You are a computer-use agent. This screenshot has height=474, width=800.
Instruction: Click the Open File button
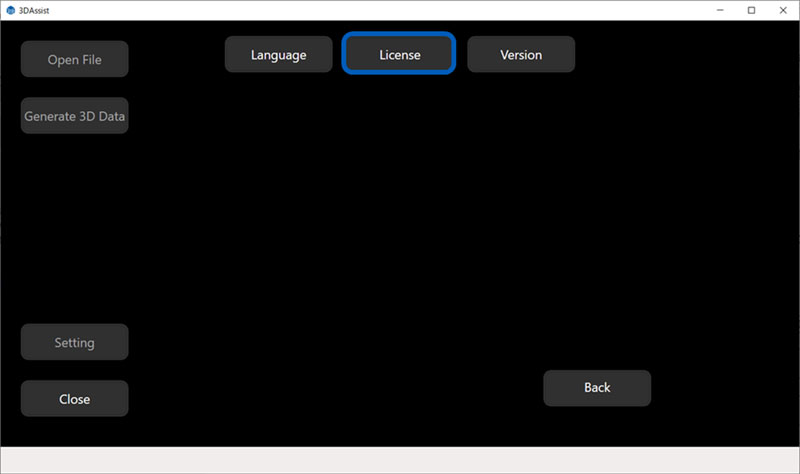(x=75, y=60)
